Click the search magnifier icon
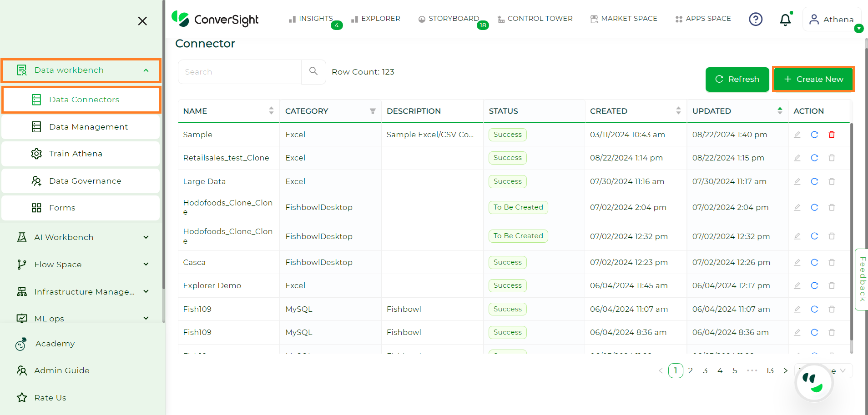The height and width of the screenshot is (415, 868). [313, 71]
